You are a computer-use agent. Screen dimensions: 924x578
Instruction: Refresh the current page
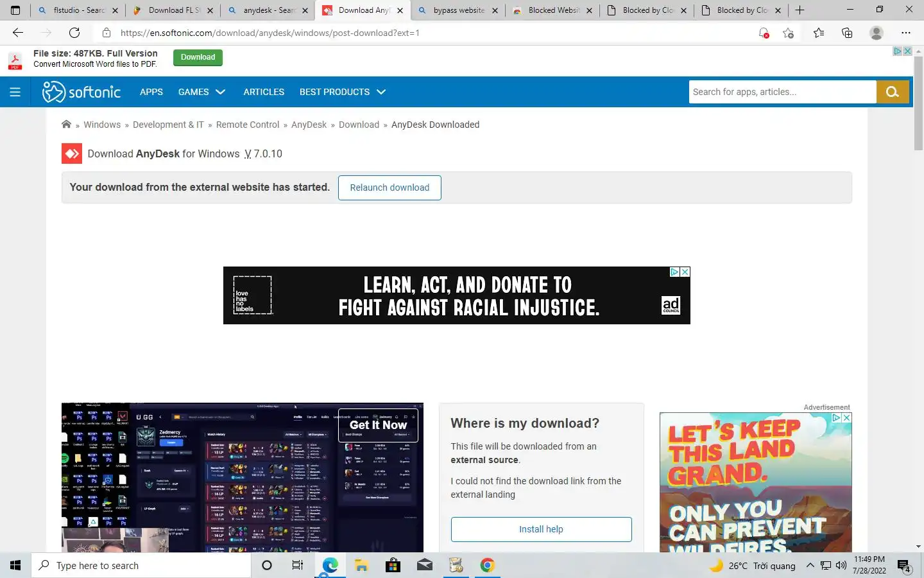coord(74,33)
